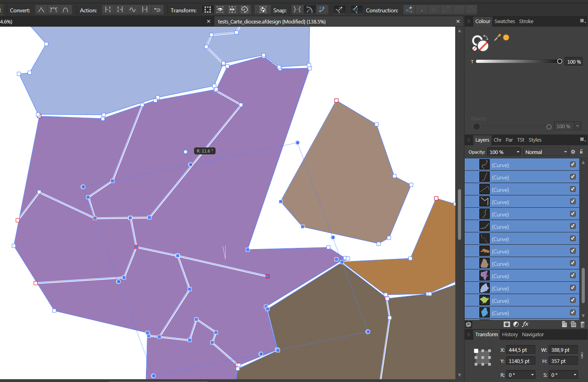Enable Transform Mode dotted-box icon
The image size is (588, 382).
pyautogui.click(x=208, y=10)
